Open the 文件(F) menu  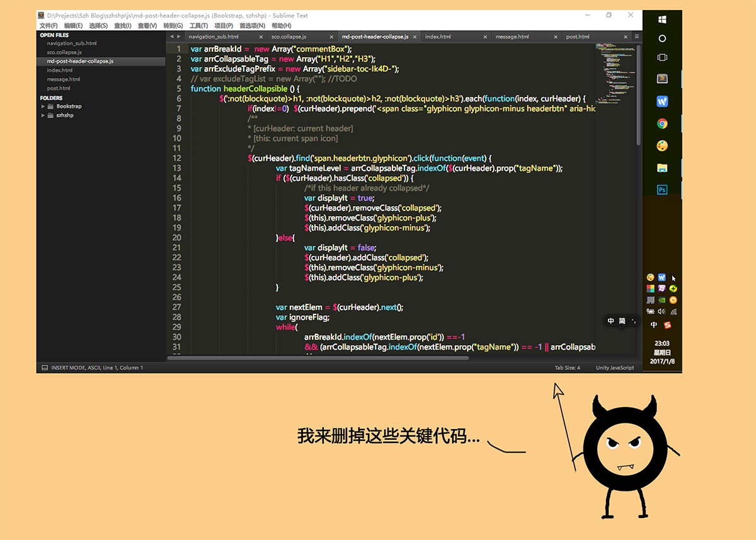[x=49, y=26]
